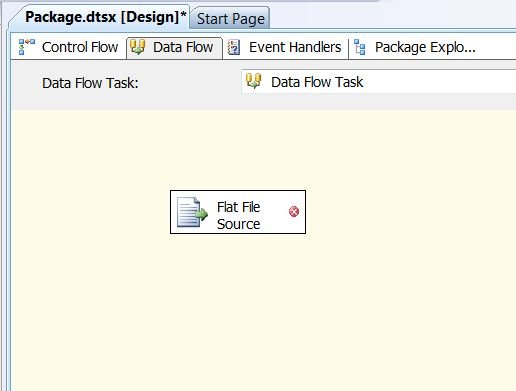Switch to the Data Flow tab

[x=174, y=47]
